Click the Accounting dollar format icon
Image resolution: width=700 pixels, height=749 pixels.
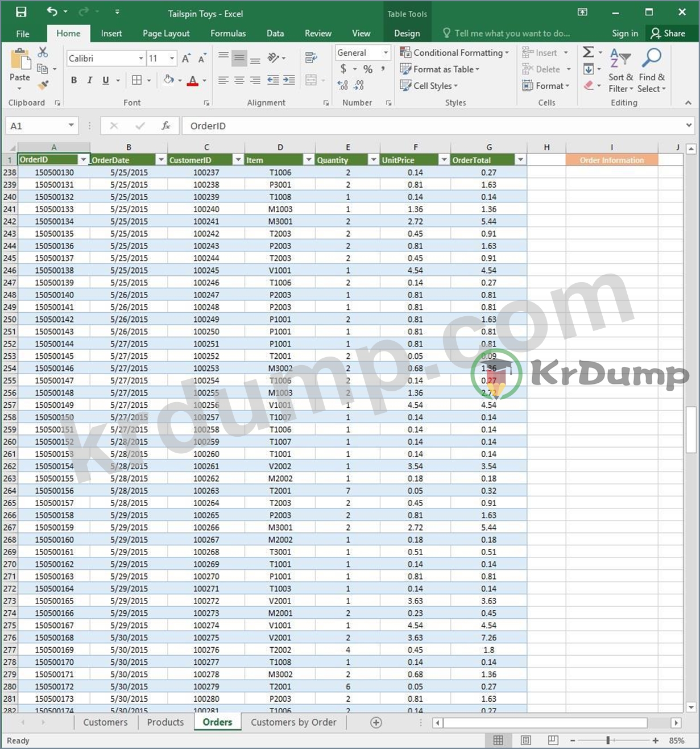coord(343,69)
